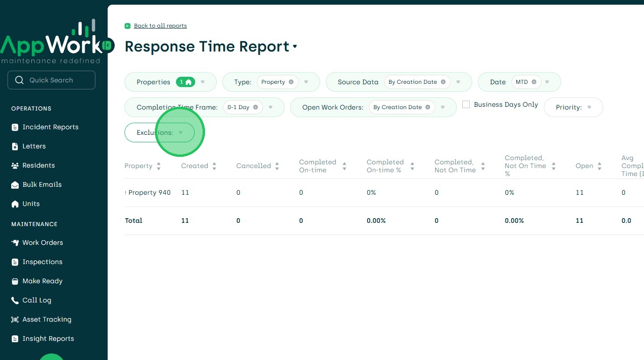
Task: Open Incident Reports from the sidebar
Action: point(51,127)
